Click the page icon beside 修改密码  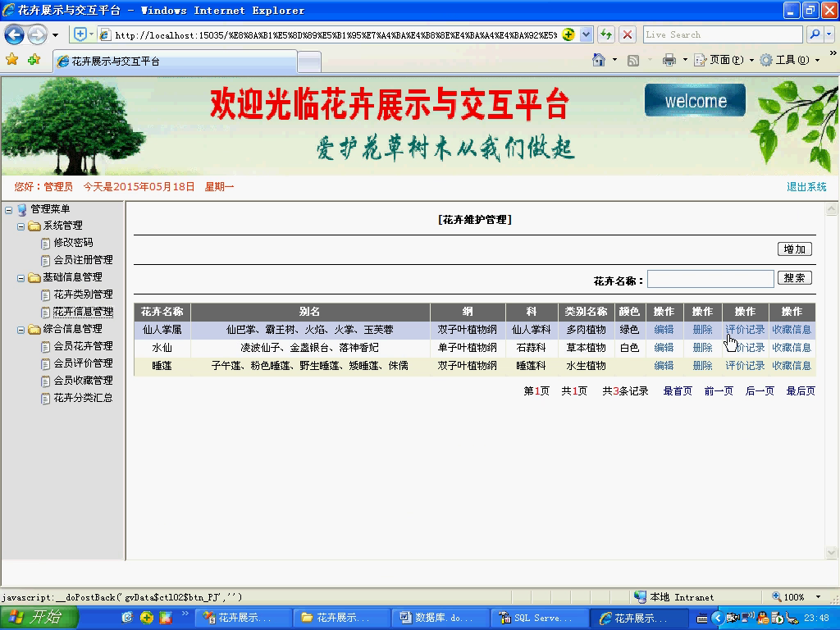pyautogui.click(x=46, y=243)
